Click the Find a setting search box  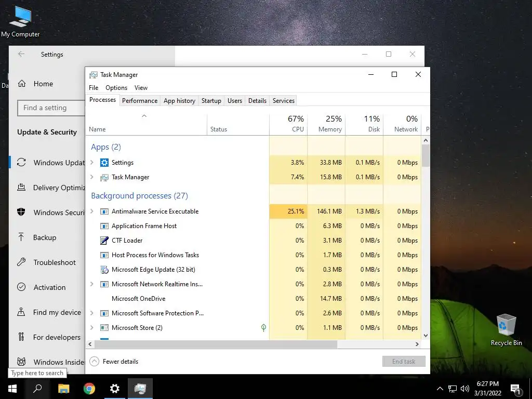pyautogui.click(x=51, y=108)
